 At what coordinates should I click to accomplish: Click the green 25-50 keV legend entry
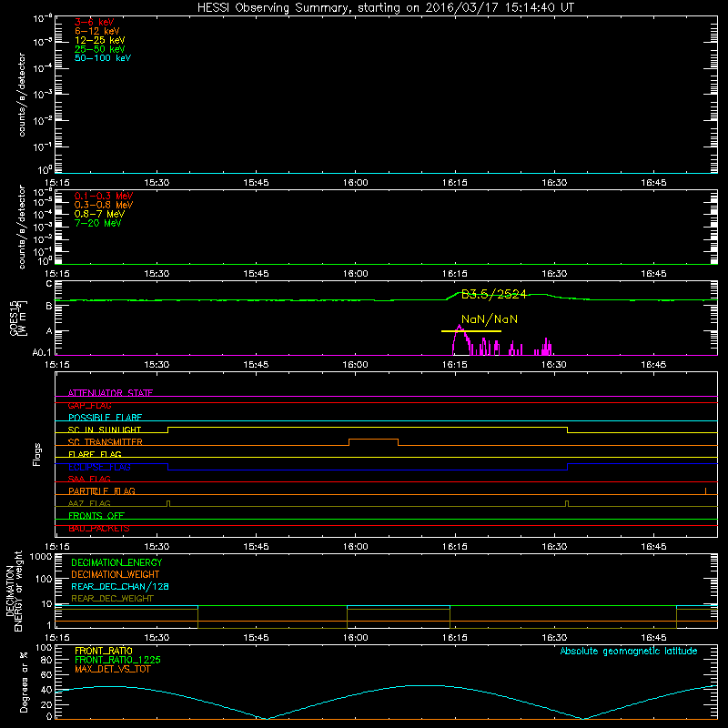coord(100,49)
